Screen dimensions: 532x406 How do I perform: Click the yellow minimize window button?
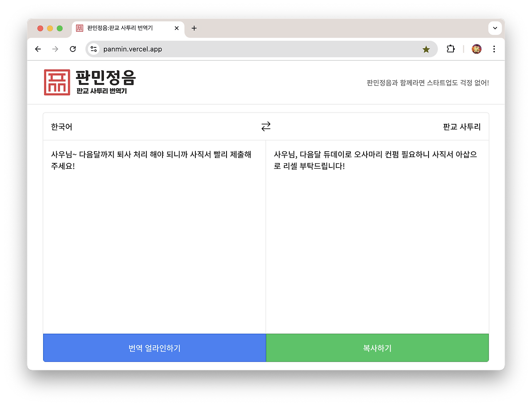[50, 28]
